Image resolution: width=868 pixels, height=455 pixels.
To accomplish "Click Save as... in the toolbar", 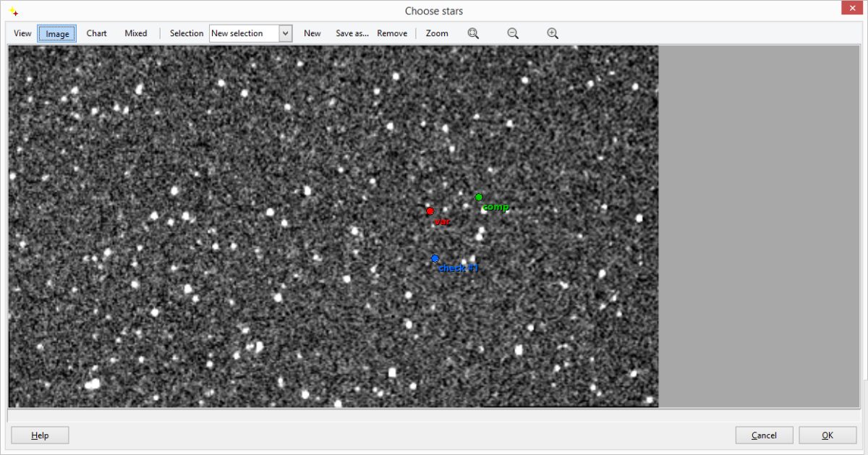I will click(352, 33).
